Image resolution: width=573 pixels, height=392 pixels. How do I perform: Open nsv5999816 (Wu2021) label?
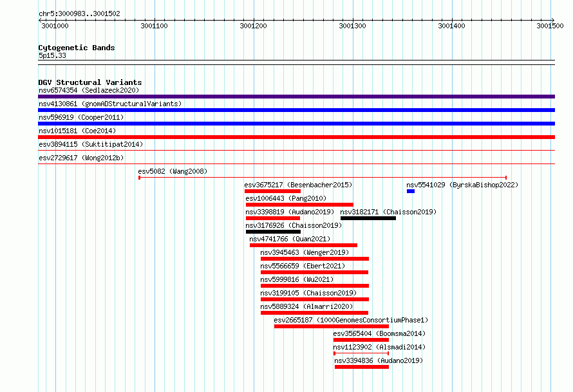coord(297,279)
